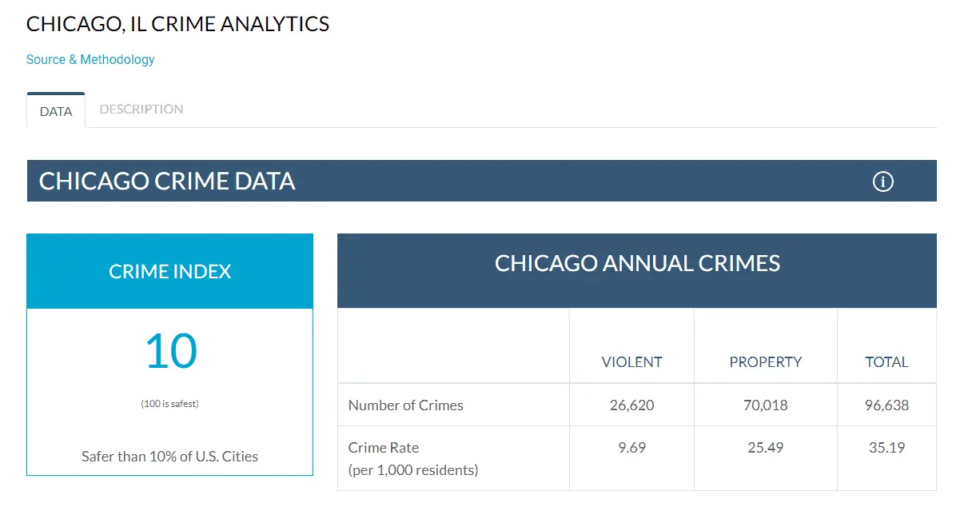Click the Crime Index heading
Viewport: 980px width, 511px height.
[169, 271]
